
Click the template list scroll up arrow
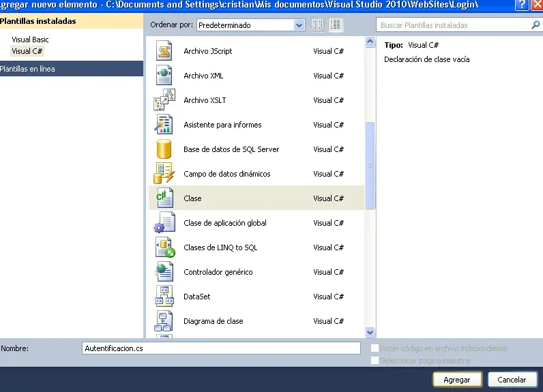point(370,42)
